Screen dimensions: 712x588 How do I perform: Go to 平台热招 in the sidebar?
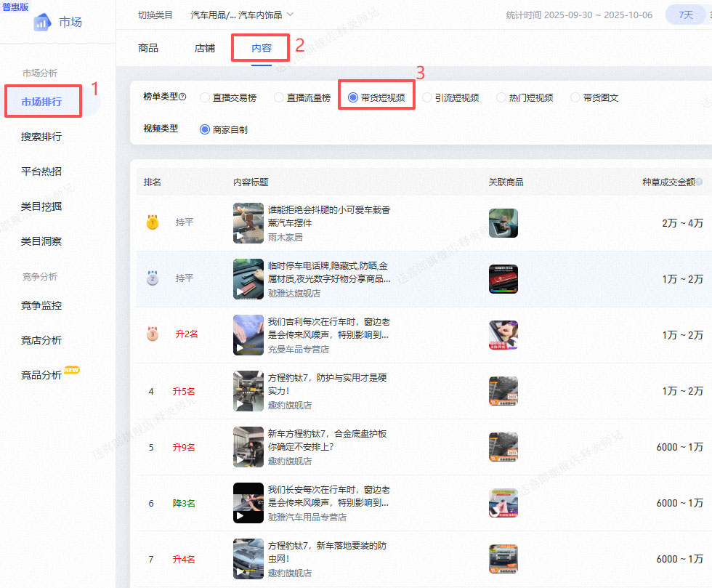[x=41, y=172]
